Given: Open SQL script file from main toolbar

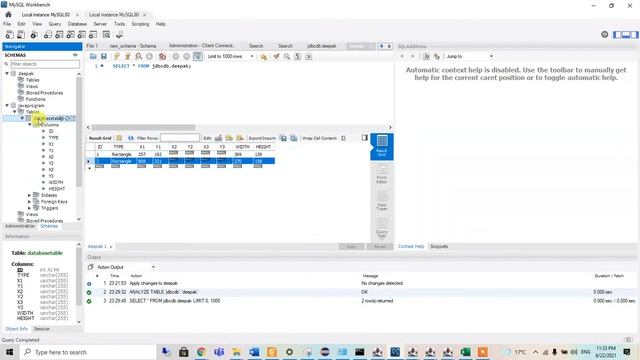Looking at the screenshot, I should pos(21,35).
